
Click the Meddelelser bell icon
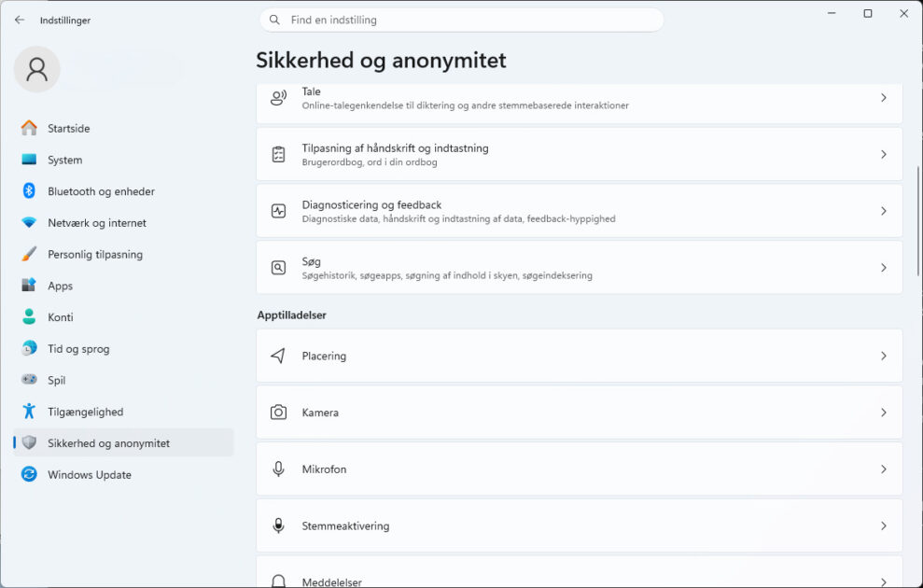(278, 581)
